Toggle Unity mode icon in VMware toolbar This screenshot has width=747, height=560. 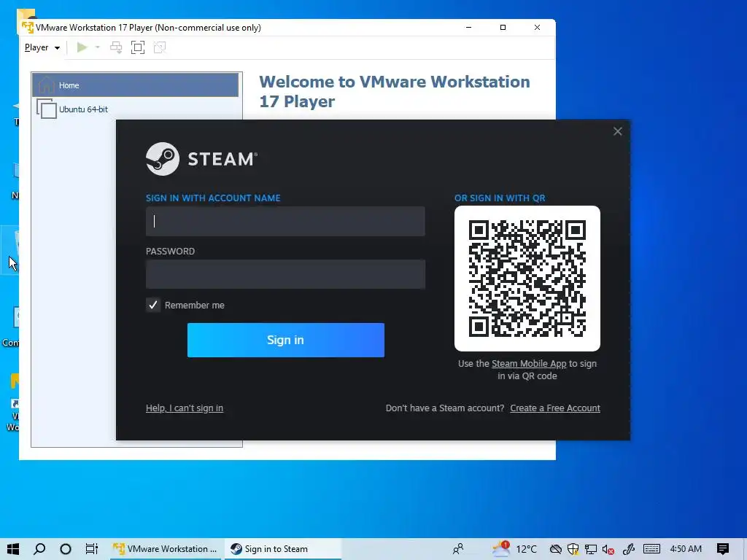point(160,47)
